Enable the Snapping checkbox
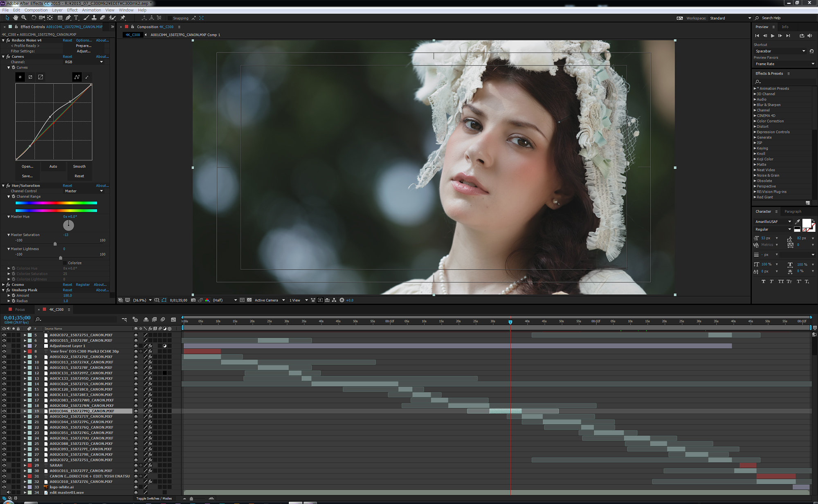 170,18
